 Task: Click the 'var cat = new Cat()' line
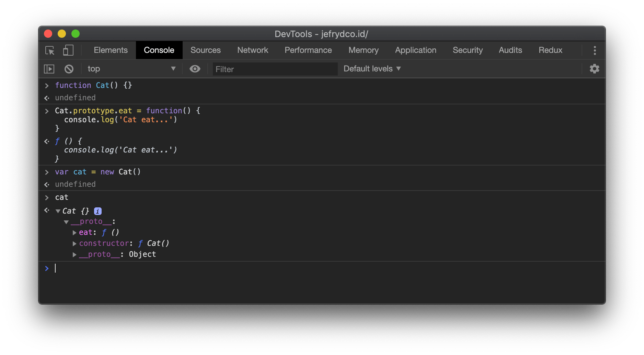(98, 172)
